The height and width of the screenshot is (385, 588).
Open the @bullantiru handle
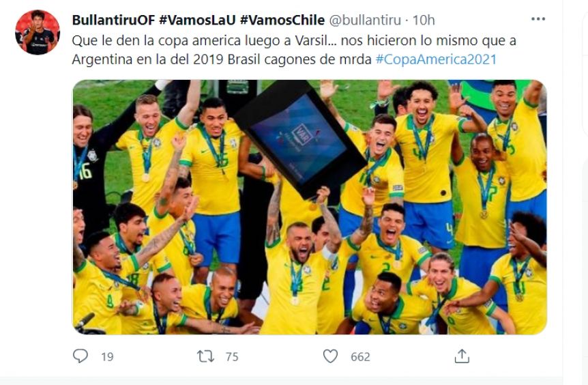point(365,20)
